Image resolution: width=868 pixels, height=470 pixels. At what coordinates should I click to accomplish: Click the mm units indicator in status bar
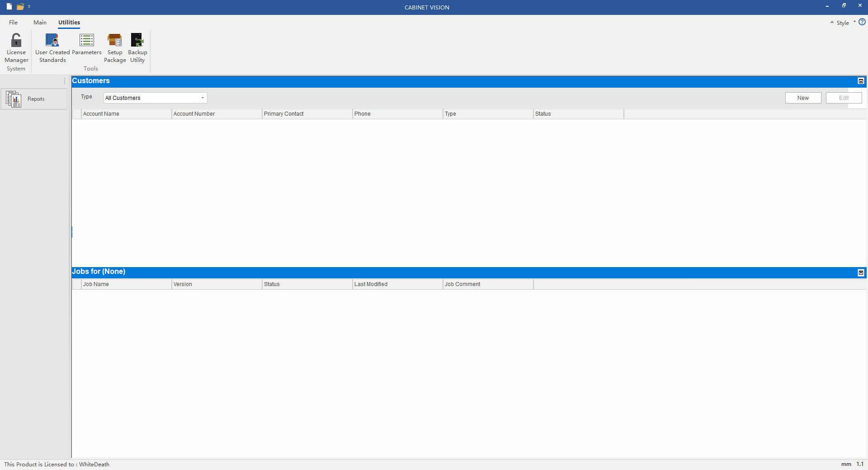pyautogui.click(x=846, y=464)
